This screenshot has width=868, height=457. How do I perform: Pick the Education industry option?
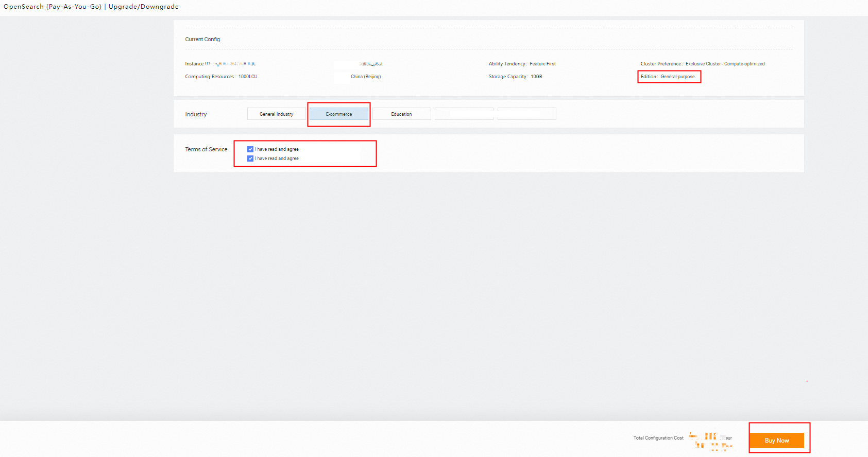click(401, 114)
